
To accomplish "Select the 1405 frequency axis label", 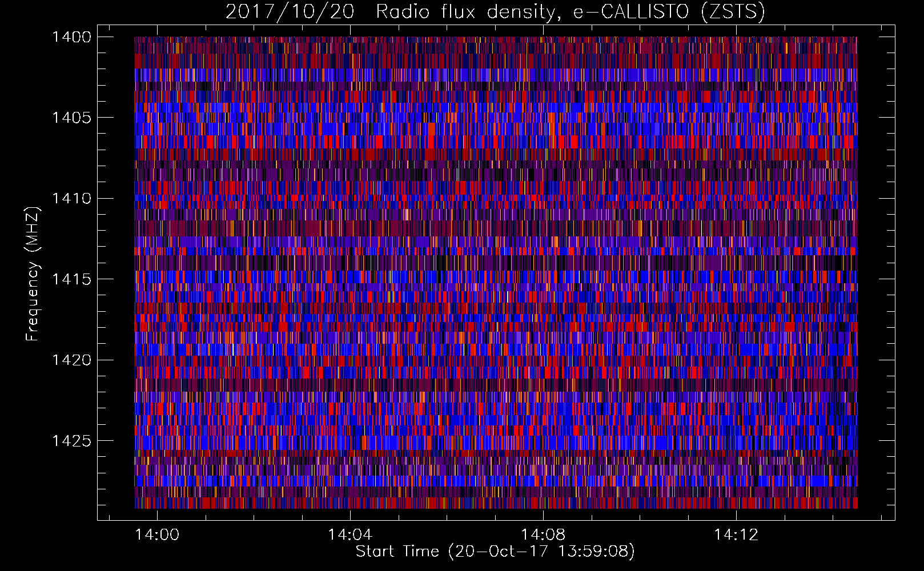I will [x=71, y=118].
